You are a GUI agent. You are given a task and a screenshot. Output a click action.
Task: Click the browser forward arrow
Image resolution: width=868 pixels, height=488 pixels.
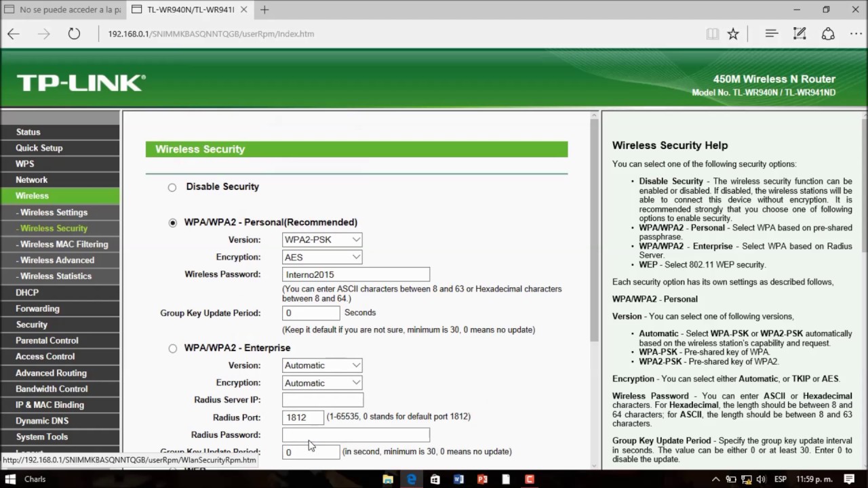click(44, 34)
